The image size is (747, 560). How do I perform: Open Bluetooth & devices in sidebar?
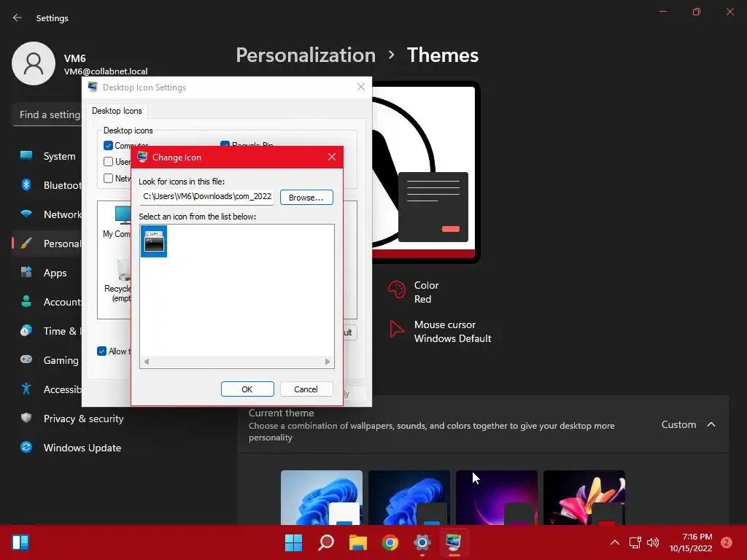click(47, 185)
